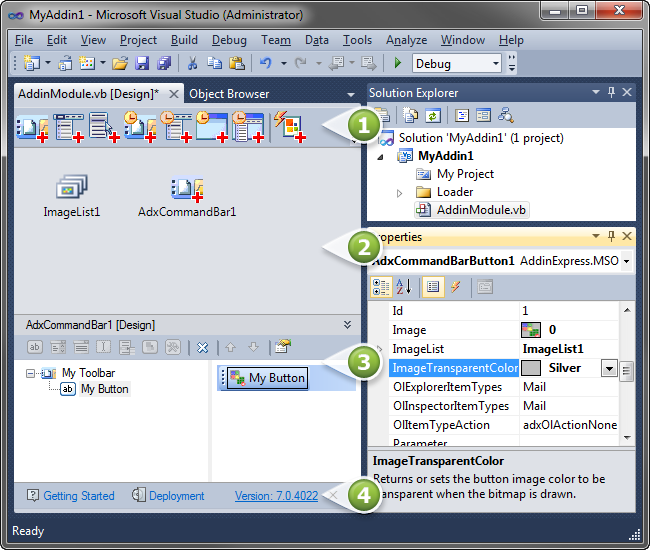Delete selected control with the blue X icon
This screenshot has width=650, height=550.
point(202,347)
